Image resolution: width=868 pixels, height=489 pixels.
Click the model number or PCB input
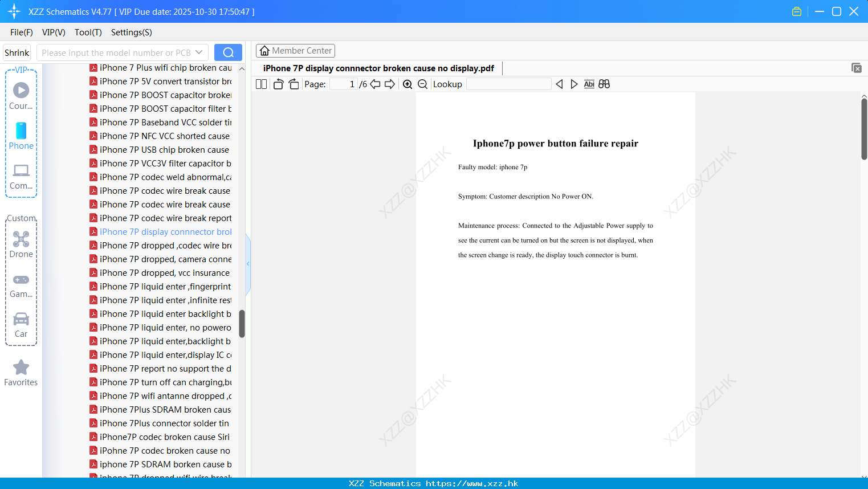pyautogui.click(x=116, y=52)
